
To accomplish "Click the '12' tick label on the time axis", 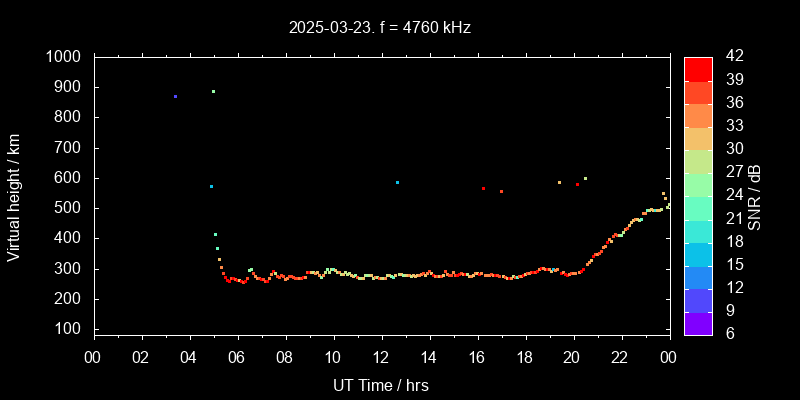I will click(x=381, y=356).
